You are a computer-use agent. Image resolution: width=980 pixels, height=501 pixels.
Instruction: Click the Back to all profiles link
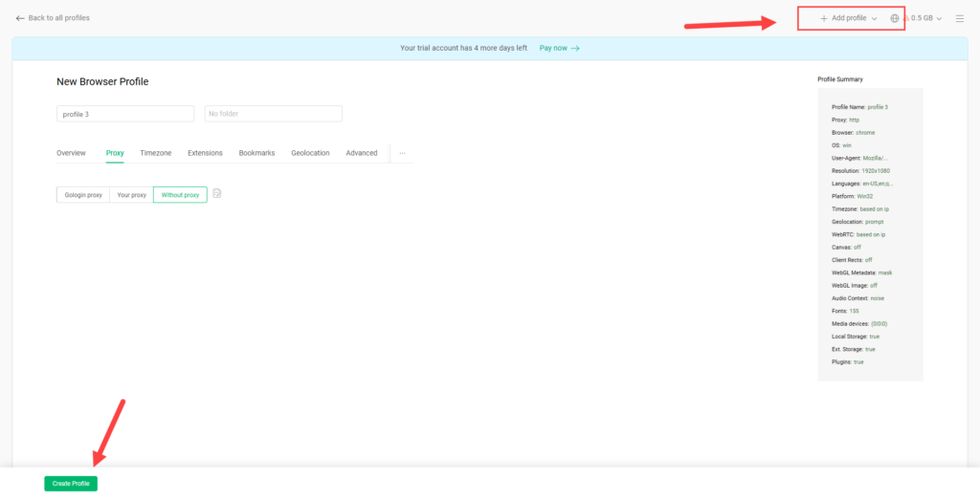point(59,18)
